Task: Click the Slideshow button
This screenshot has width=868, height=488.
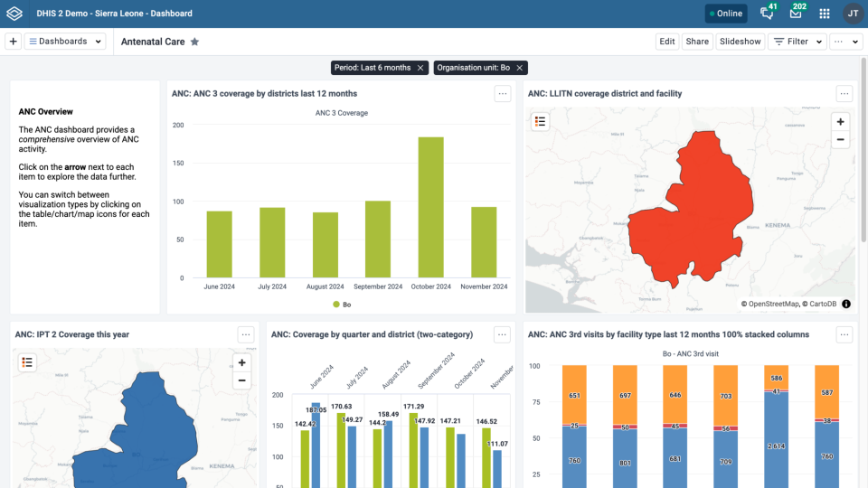Action: pyautogui.click(x=741, y=42)
